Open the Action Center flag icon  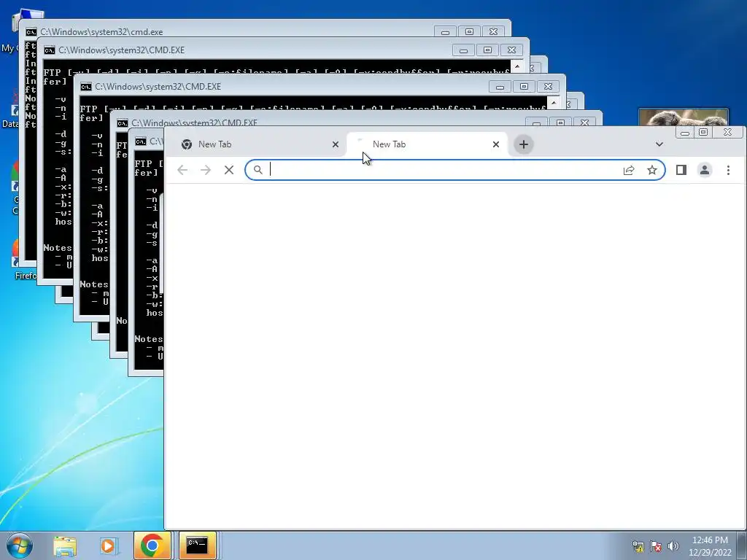656,546
